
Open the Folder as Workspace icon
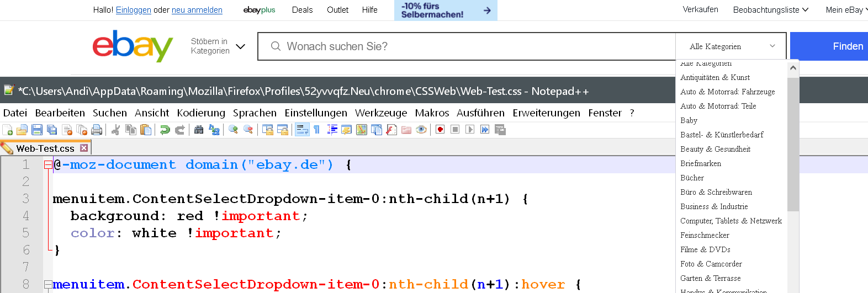(x=406, y=130)
